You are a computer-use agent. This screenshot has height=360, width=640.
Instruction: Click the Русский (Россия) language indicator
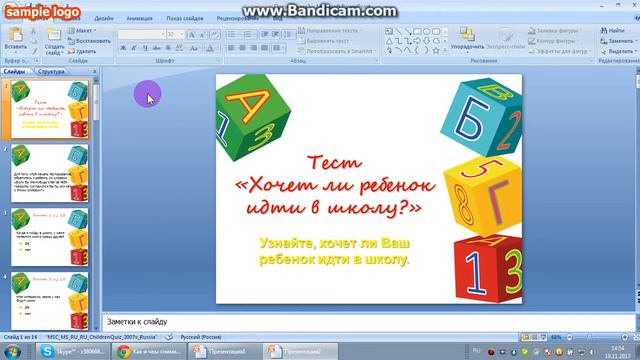click(x=201, y=337)
